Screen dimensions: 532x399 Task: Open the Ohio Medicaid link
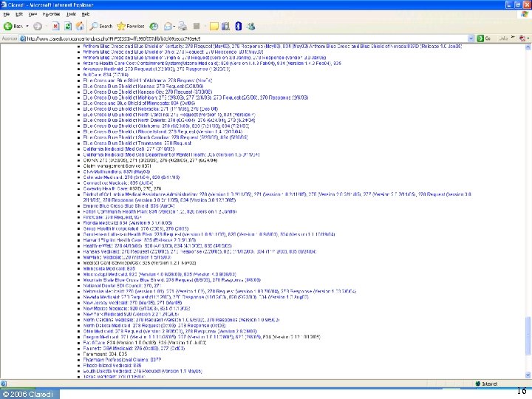(x=170, y=331)
